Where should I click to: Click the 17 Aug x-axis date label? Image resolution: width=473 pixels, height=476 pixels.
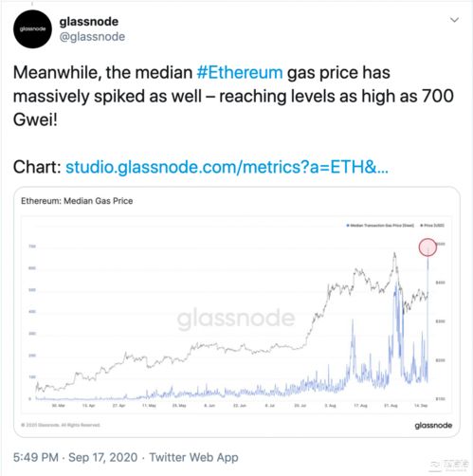pos(360,406)
